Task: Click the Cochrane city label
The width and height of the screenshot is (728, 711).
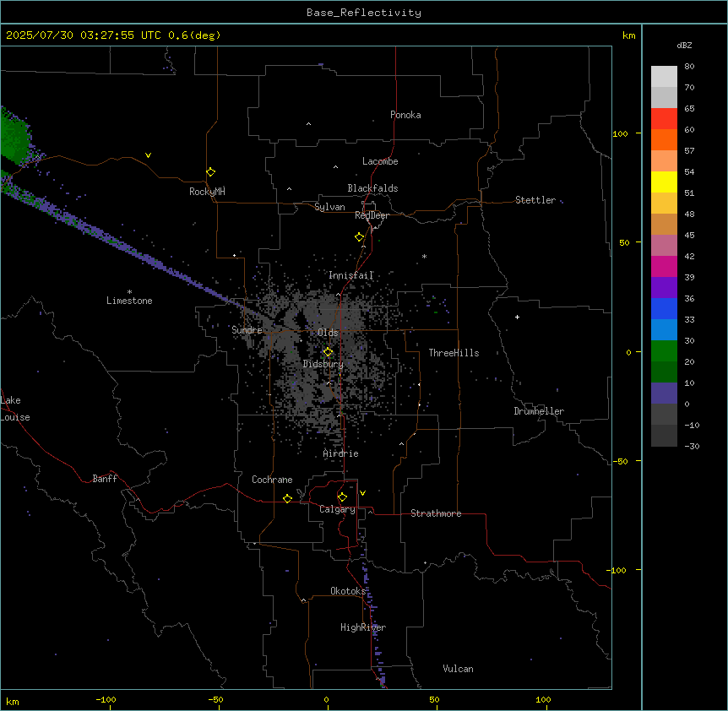Action: pos(272,480)
